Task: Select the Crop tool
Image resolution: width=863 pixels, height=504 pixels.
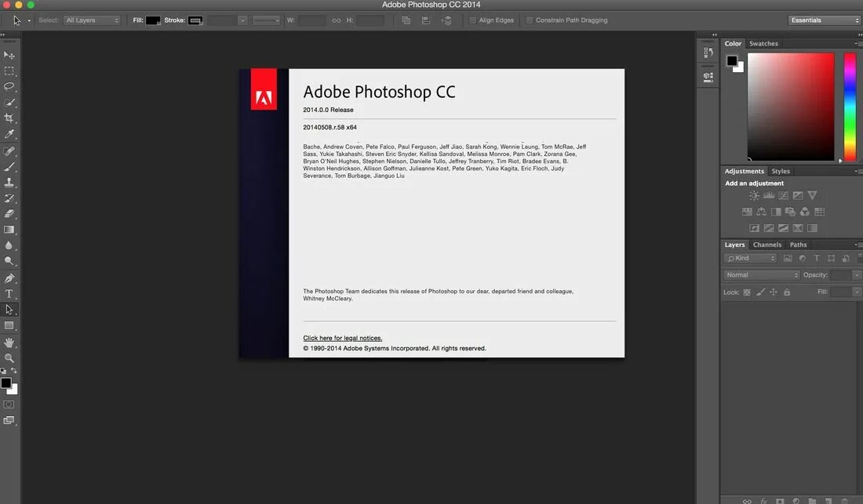Action: (x=9, y=118)
